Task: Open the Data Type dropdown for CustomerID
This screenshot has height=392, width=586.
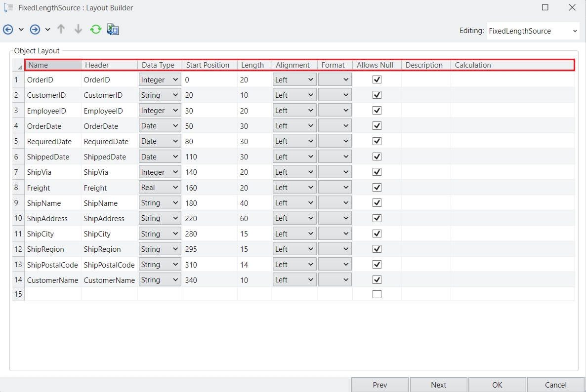Action: click(160, 95)
